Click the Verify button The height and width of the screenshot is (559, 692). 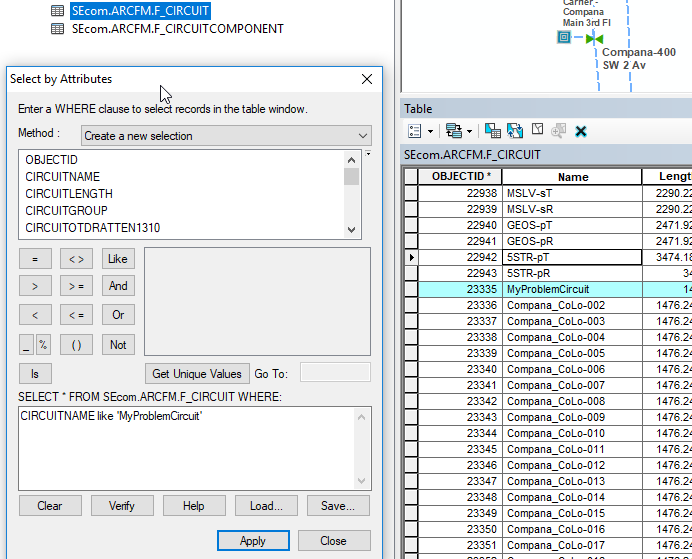[x=122, y=506]
